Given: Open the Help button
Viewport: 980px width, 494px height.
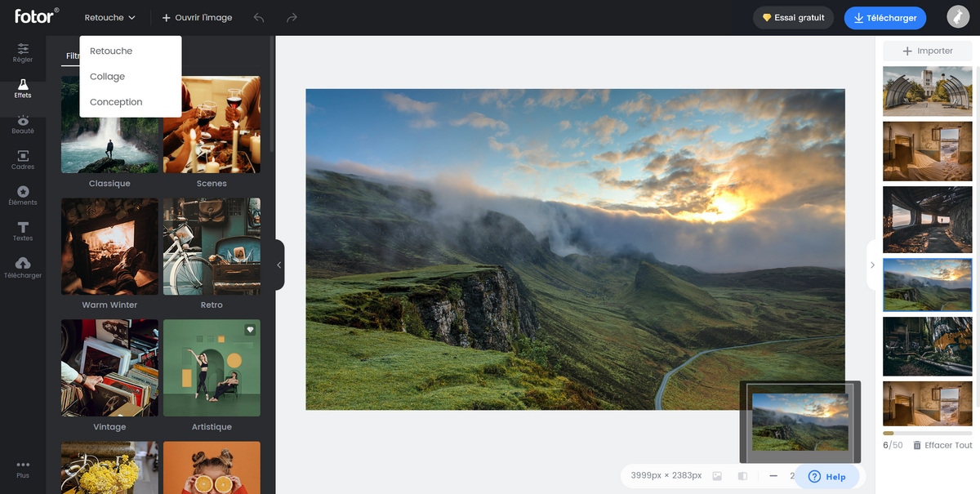Looking at the screenshot, I should (827, 477).
